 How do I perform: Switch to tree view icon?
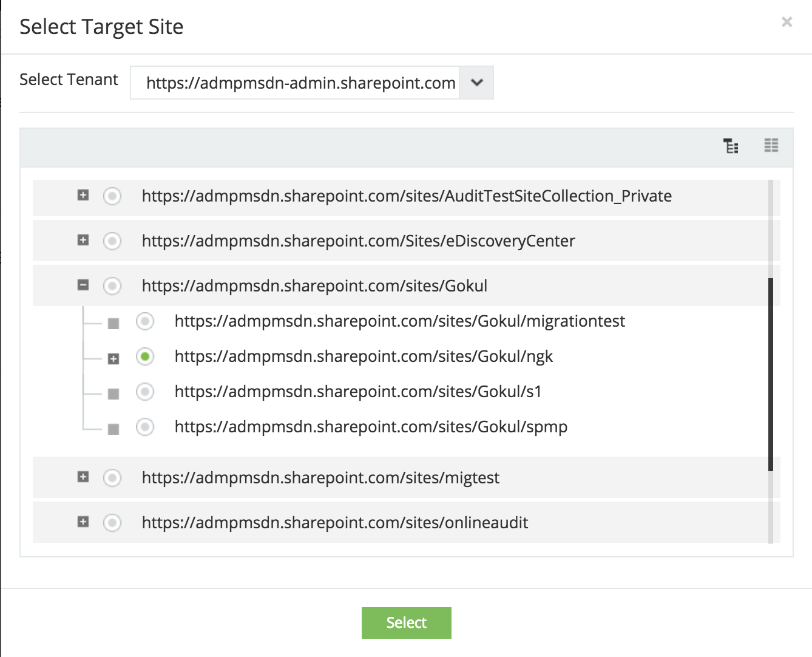(x=731, y=146)
